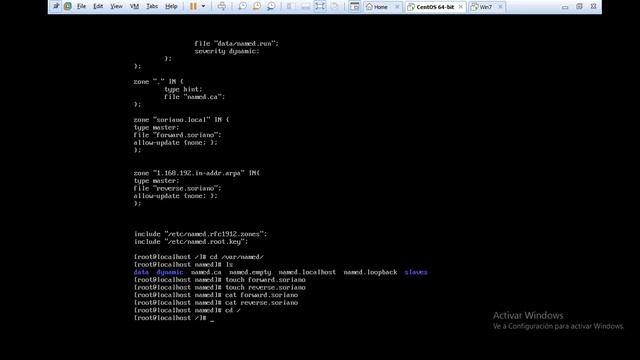Expand the power options dropdown arrow
This screenshot has height=360, width=640.
(203, 7)
